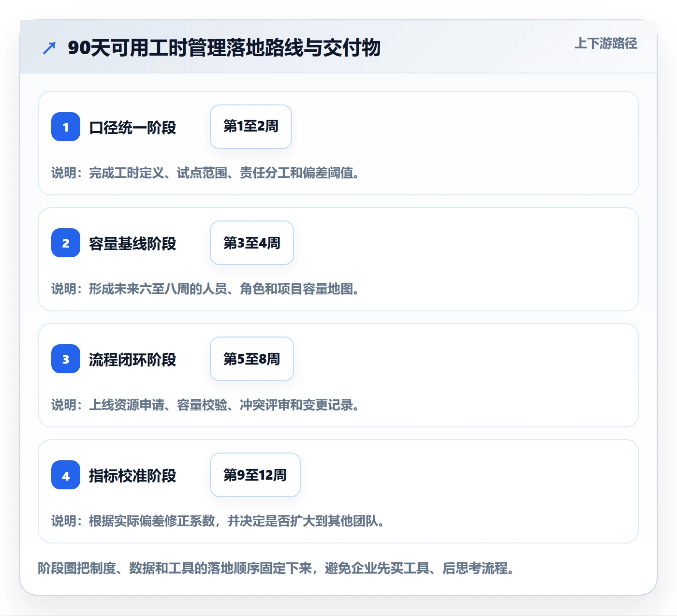677x616 pixels.
Task: Select the 第5至8周 tag
Action: 252,359
